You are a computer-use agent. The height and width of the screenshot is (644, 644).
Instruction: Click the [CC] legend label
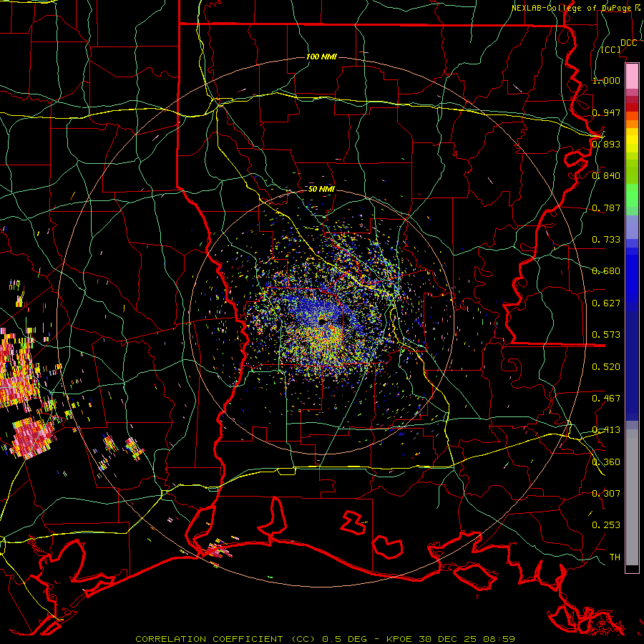pyautogui.click(x=611, y=49)
